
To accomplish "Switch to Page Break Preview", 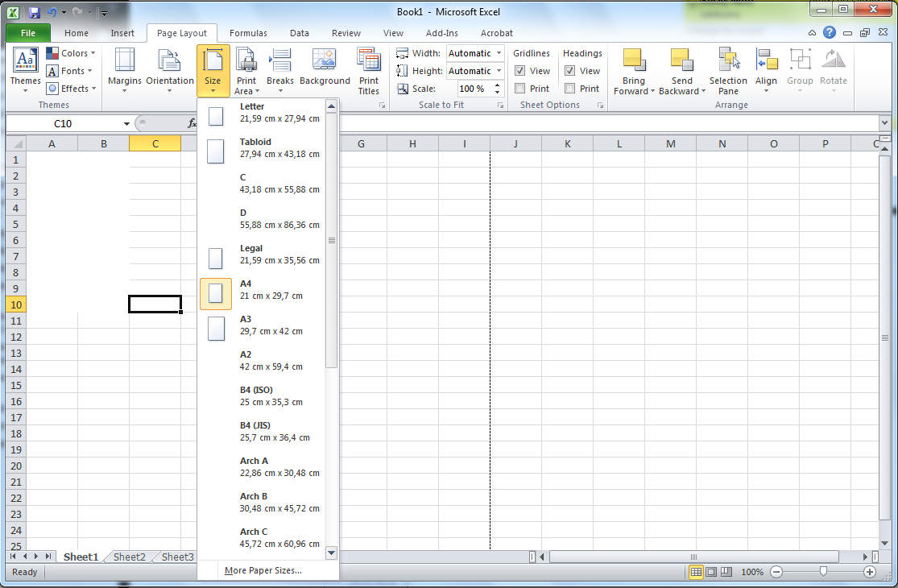I will (x=726, y=572).
